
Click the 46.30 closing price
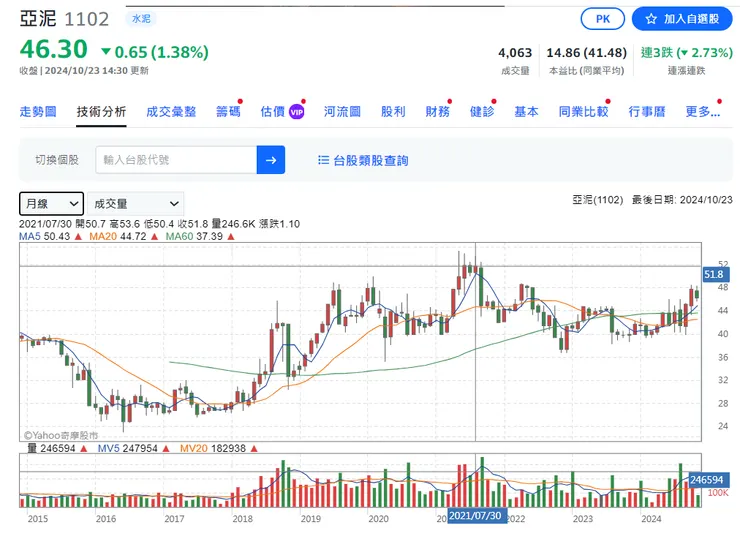pyautogui.click(x=54, y=49)
